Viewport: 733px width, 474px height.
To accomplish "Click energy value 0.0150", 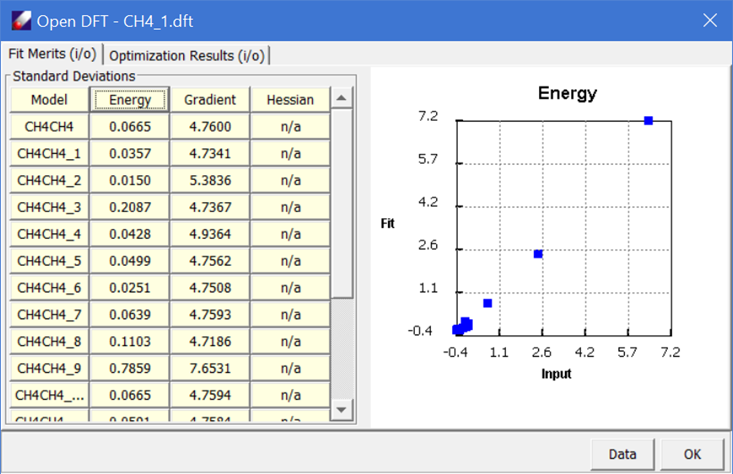I will (129, 180).
